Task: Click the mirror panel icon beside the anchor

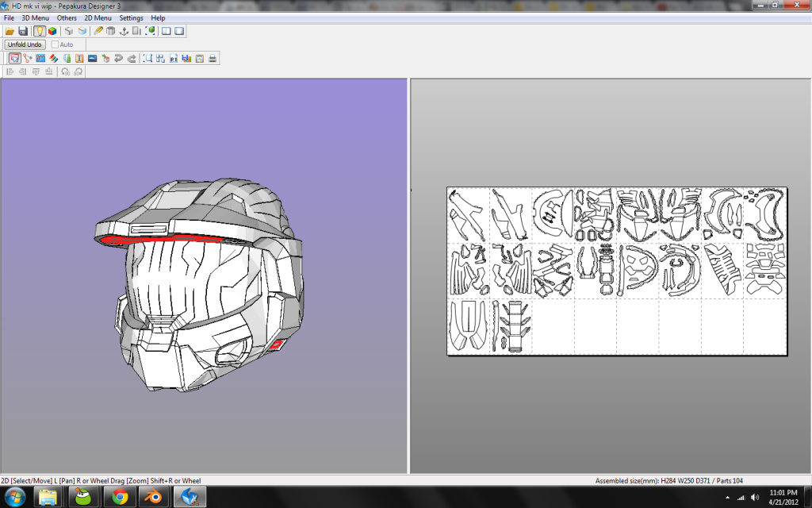Action: coord(136,31)
